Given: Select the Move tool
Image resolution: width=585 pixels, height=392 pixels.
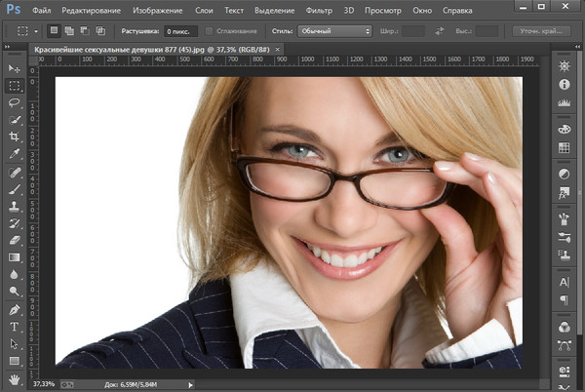Looking at the screenshot, I should 15,68.
